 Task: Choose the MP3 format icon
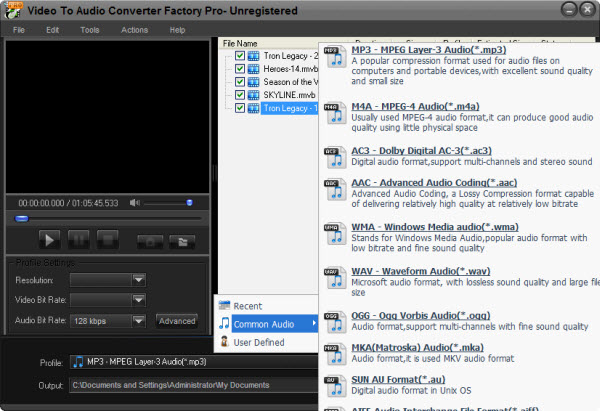[x=334, y=58]
